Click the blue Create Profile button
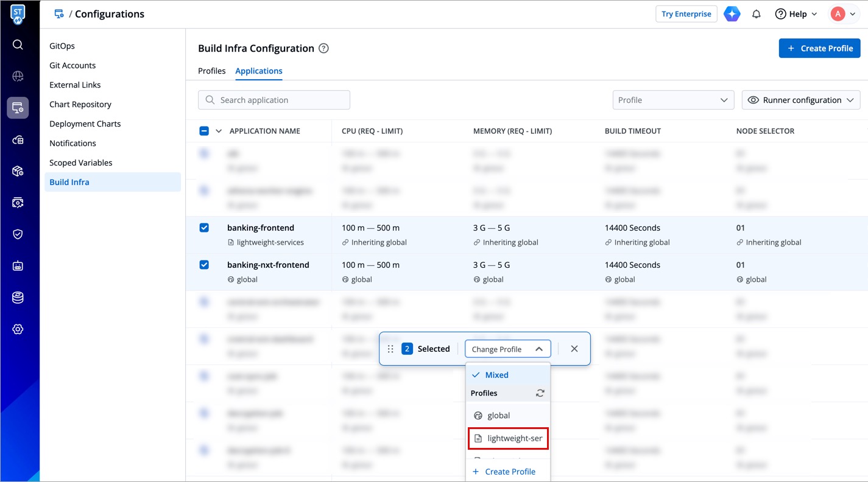The width and height of the screenshot is (868, 482). [819, 48]
